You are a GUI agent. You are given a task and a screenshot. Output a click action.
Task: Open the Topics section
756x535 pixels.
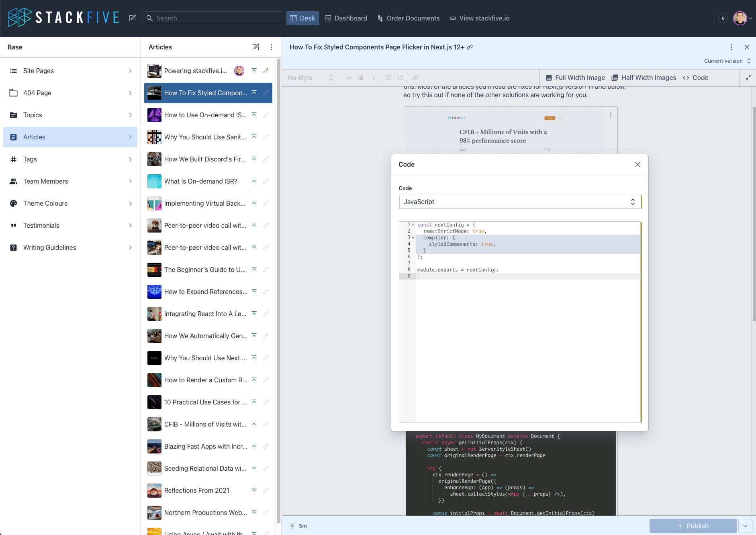[x=70, y=115]
